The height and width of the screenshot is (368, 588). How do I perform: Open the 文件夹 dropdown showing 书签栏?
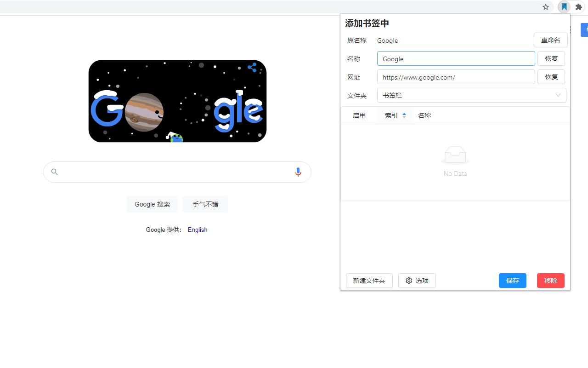(x=472, y=95)
